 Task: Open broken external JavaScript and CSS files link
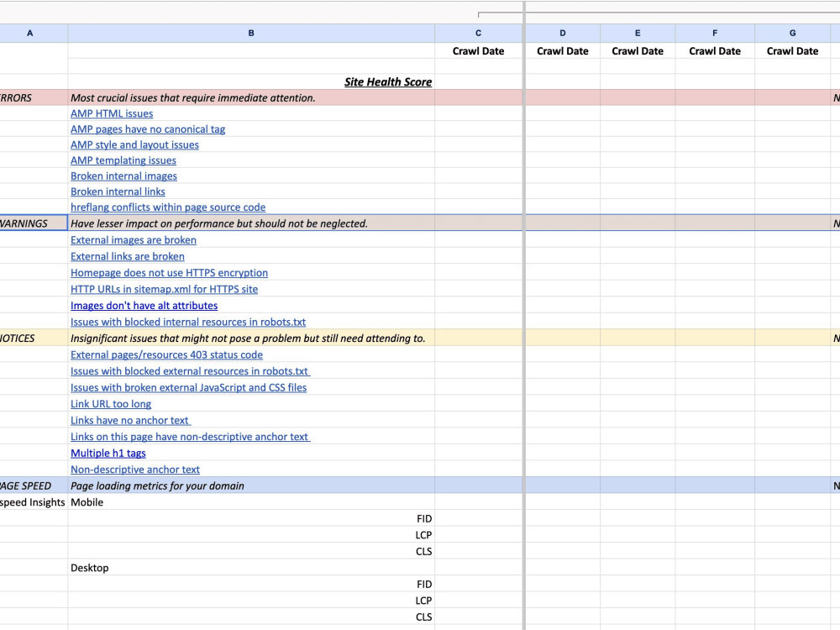click(x=188, y=387)
